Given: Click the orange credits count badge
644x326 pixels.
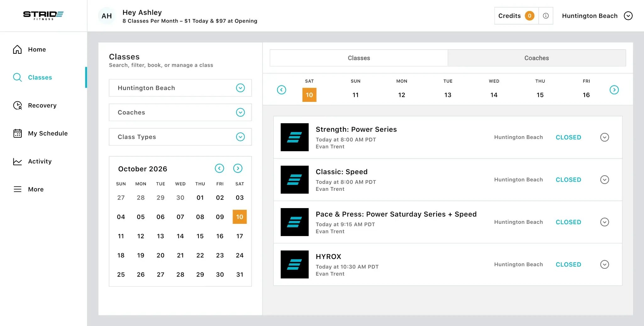Looking at the screenshot, I should (530, 16).
